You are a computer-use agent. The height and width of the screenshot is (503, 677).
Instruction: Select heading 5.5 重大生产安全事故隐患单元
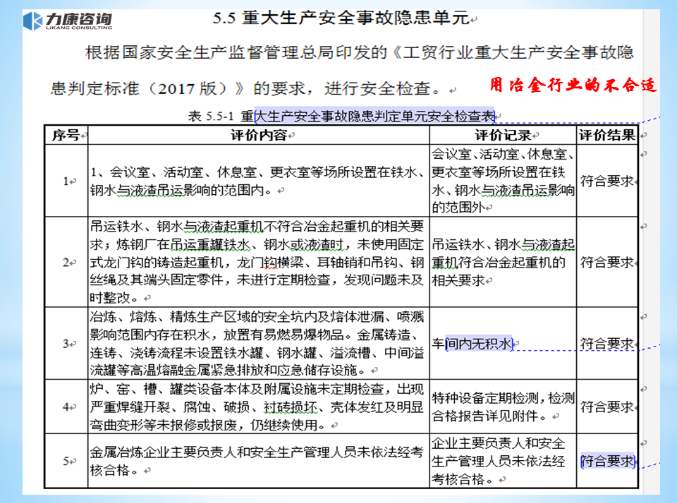click(x=341, y=18)
